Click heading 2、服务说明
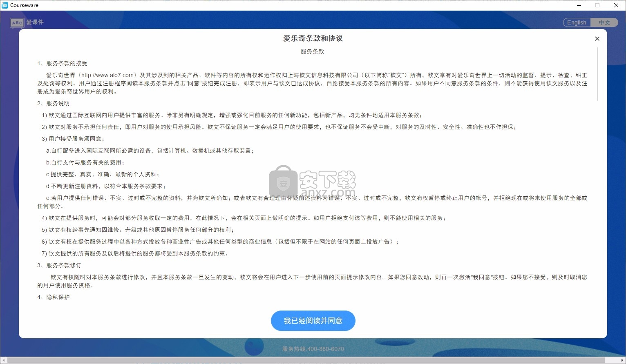Image resolution: width=626 pixels, height=364 pixels. pos(54,103)
